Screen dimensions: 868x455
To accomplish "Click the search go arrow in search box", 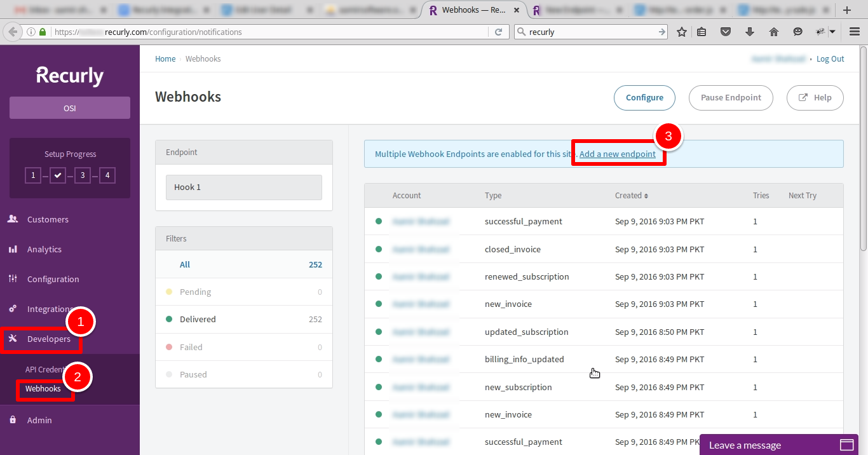I will click(661, 32).
